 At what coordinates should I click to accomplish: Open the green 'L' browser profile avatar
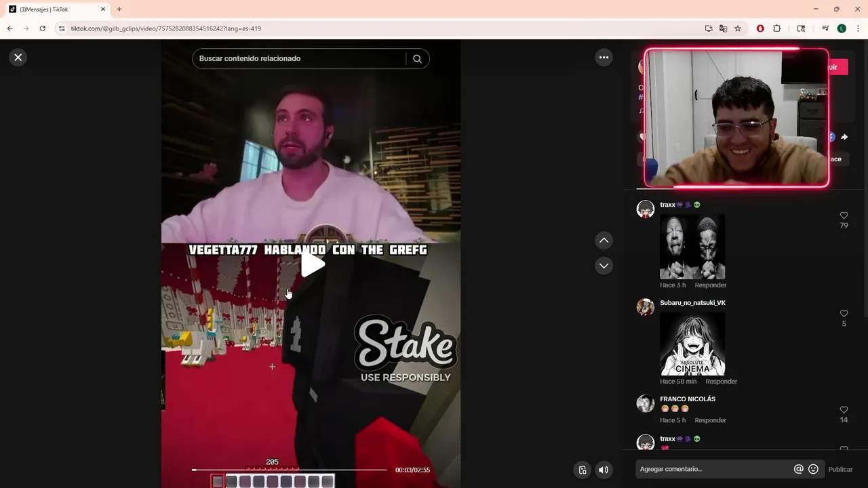[842, 28]
